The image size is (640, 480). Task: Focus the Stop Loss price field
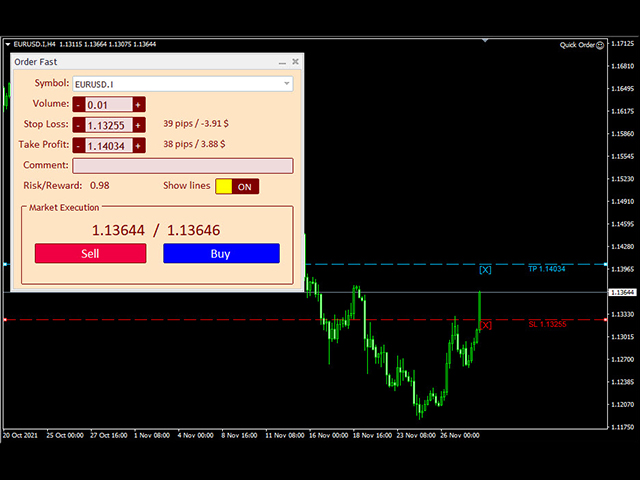108,125
